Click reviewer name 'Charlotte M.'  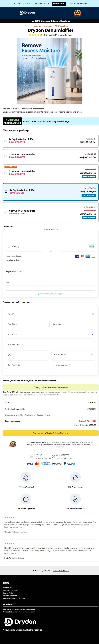pyautogui.click(x=9, y=532)
